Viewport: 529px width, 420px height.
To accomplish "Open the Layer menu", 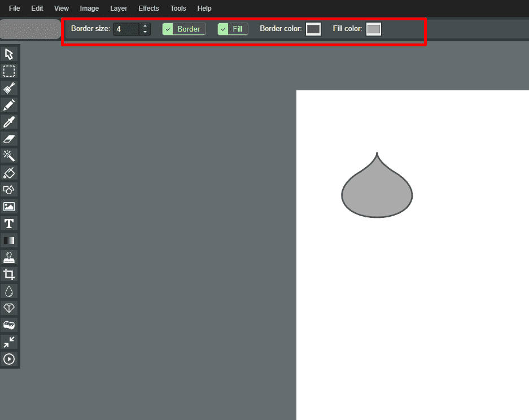I will pos(119,8).
